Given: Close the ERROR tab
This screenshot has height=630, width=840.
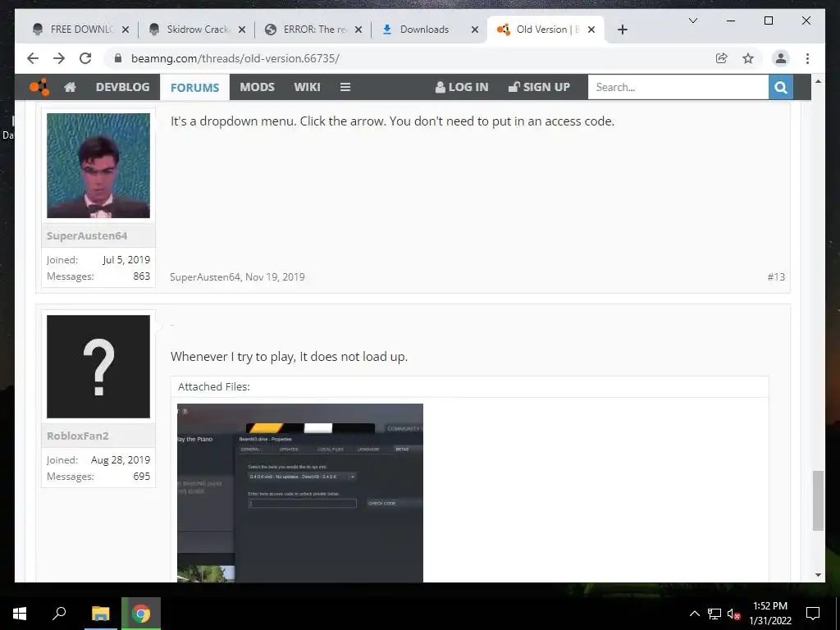Looking at the screenshot, I should pyautogui.click(x=358, y=30).
